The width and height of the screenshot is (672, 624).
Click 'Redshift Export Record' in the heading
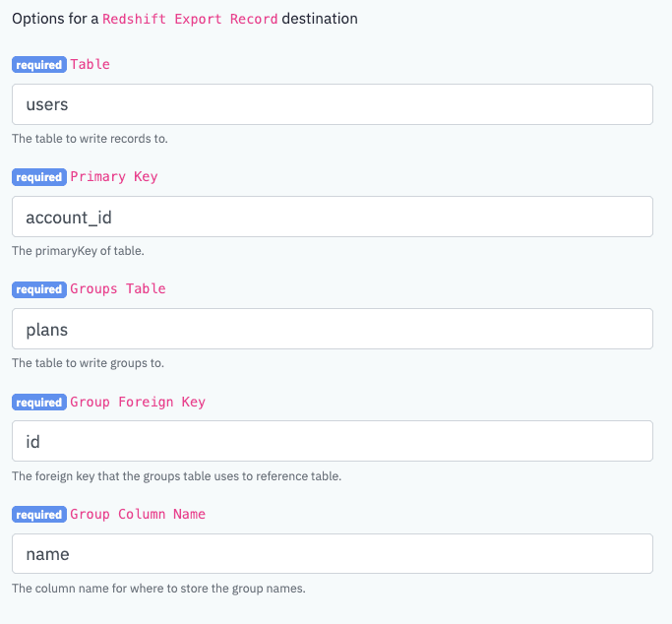tap(190, 19)
